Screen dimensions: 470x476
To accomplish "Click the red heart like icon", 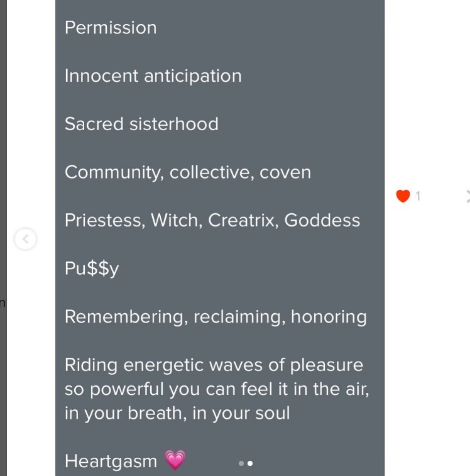I will tap(403, 196).
